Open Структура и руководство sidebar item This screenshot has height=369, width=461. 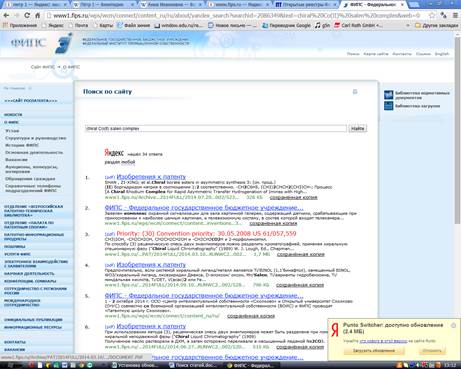coord(36,138)
